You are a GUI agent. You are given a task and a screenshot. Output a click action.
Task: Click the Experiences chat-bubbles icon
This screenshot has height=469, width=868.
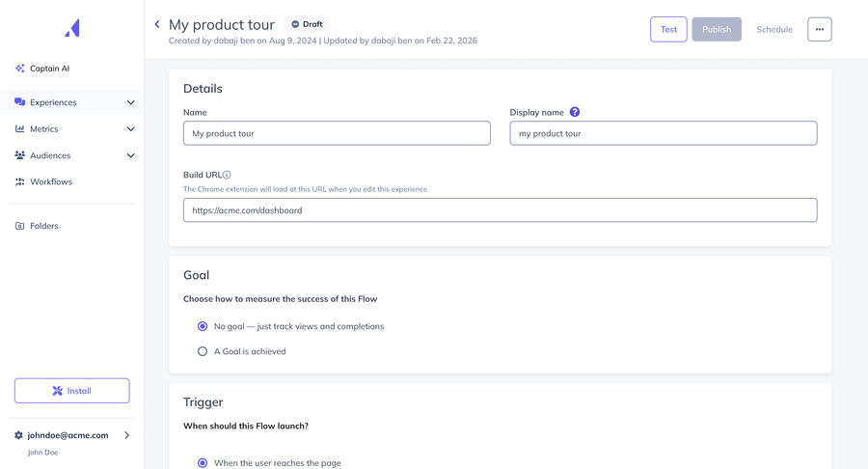pos(20,102)
